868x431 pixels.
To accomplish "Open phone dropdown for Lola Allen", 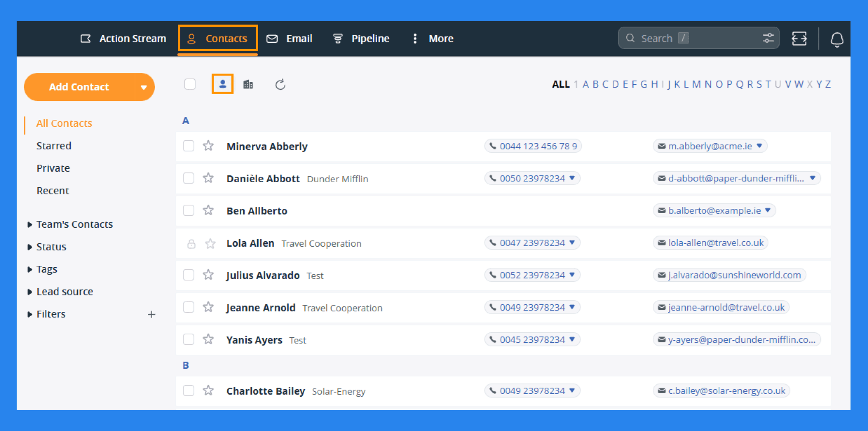I will tap(572, 242).
